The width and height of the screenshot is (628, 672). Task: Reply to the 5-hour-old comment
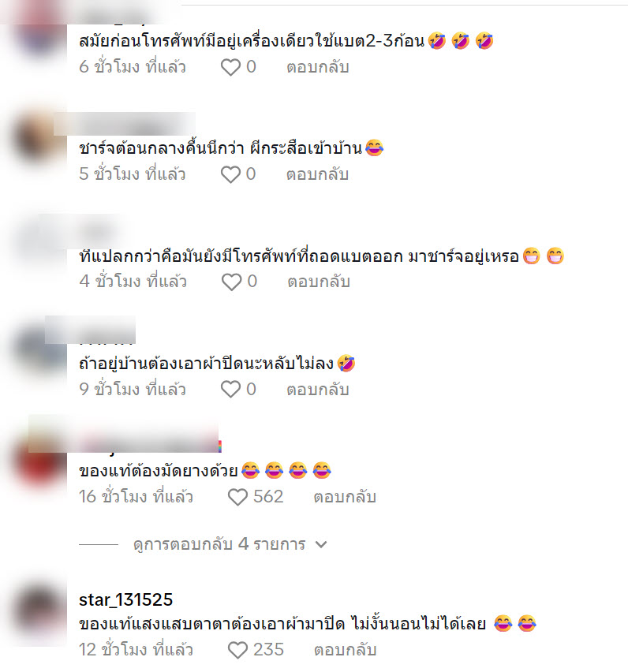click(318, 174)
